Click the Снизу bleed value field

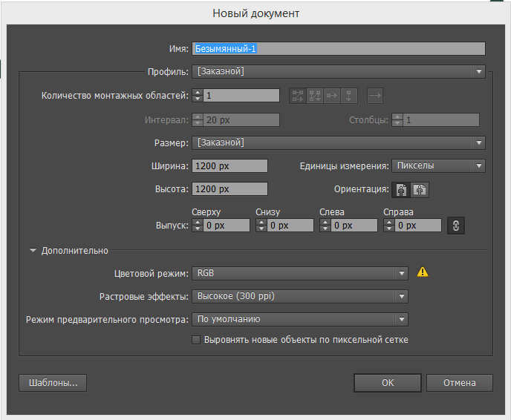coord(290,226)
